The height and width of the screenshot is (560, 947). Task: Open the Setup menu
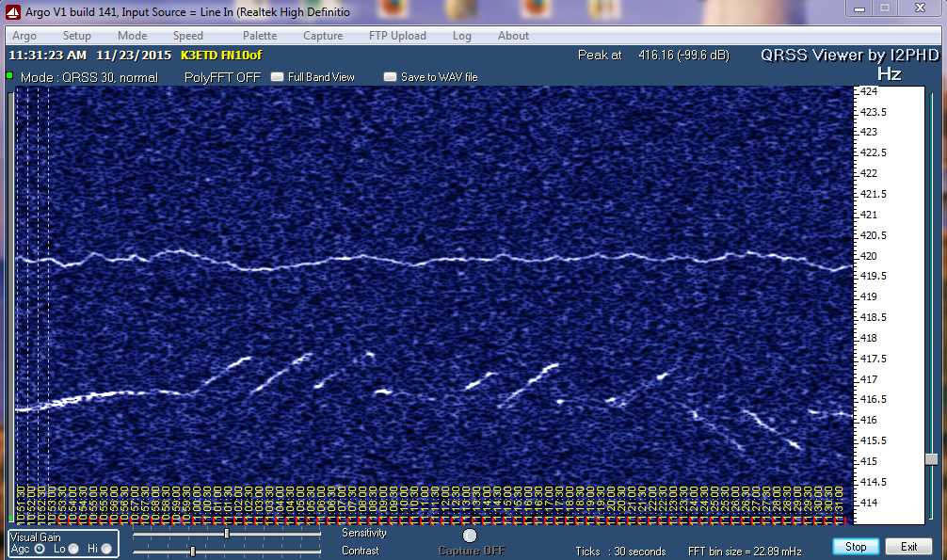[76, 36]
